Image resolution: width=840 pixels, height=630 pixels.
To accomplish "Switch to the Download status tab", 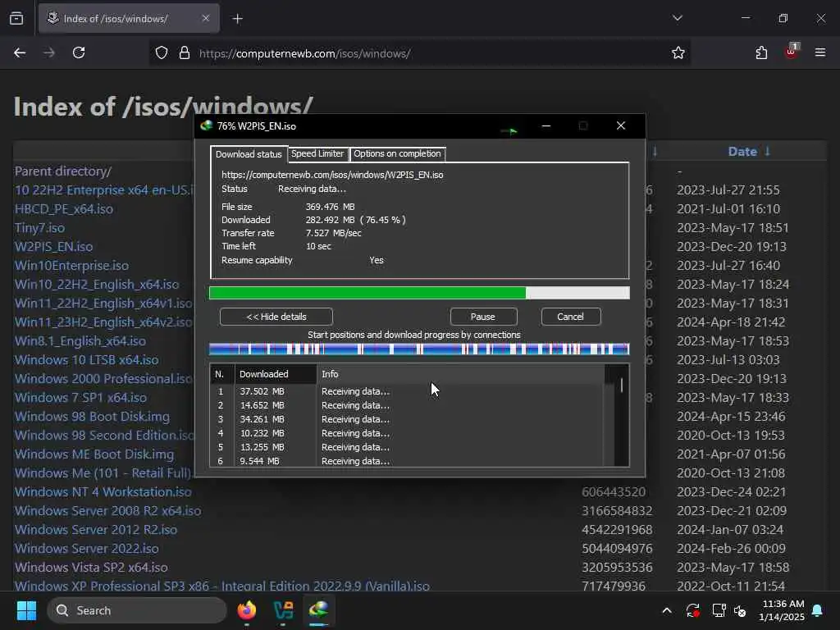I will click(x=249, y=154).
